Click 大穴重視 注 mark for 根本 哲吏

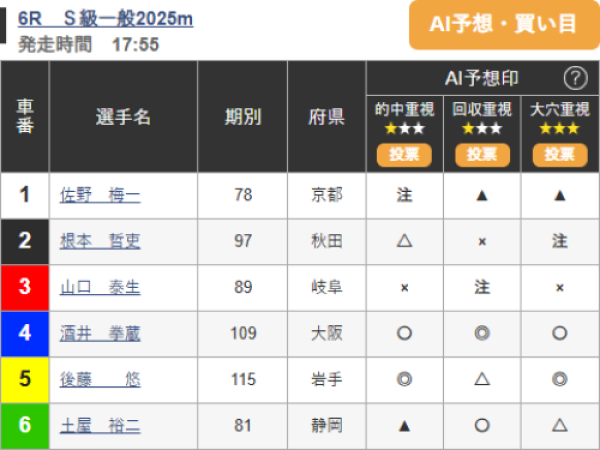(x=560, y=241)
